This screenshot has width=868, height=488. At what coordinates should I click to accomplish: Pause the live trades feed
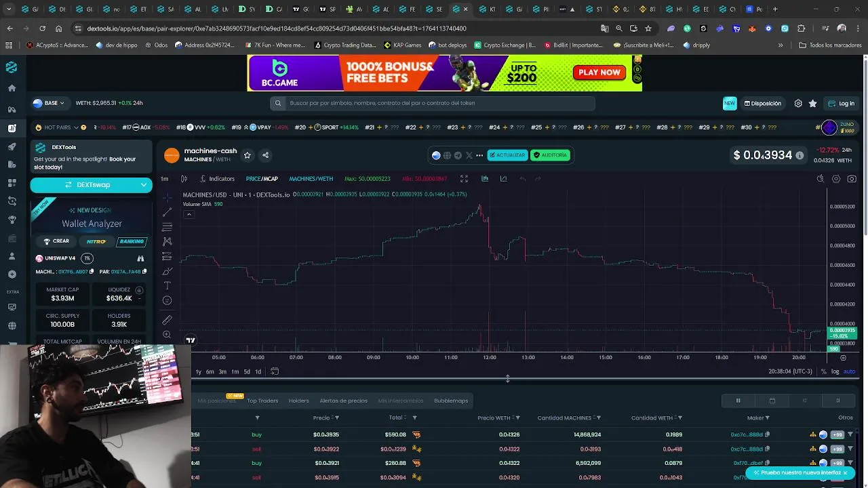738,401
